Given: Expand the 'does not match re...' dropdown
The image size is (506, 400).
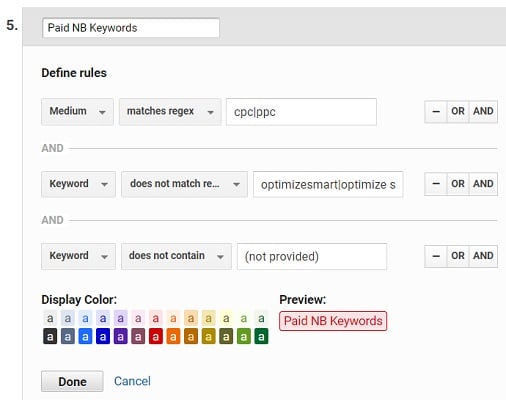Looking at the screenshot, I should 184,184.
